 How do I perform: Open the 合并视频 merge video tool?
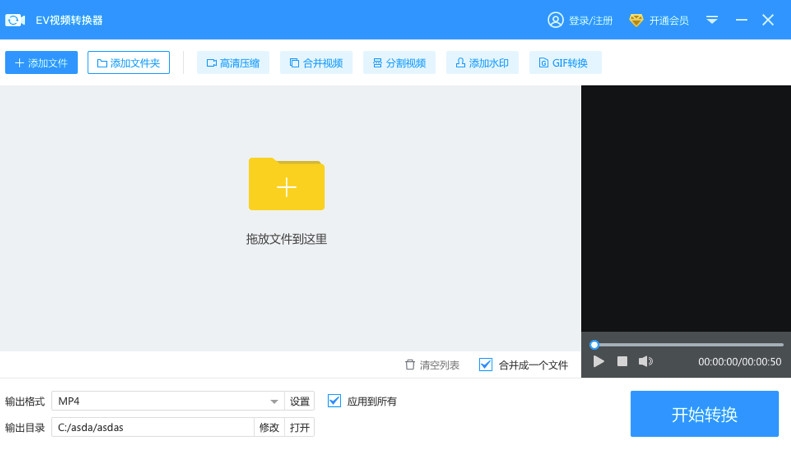[316, 63]
